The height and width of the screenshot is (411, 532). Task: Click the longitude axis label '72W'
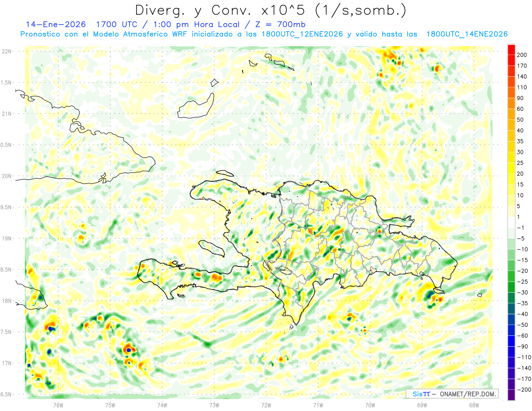click(266, 405)
